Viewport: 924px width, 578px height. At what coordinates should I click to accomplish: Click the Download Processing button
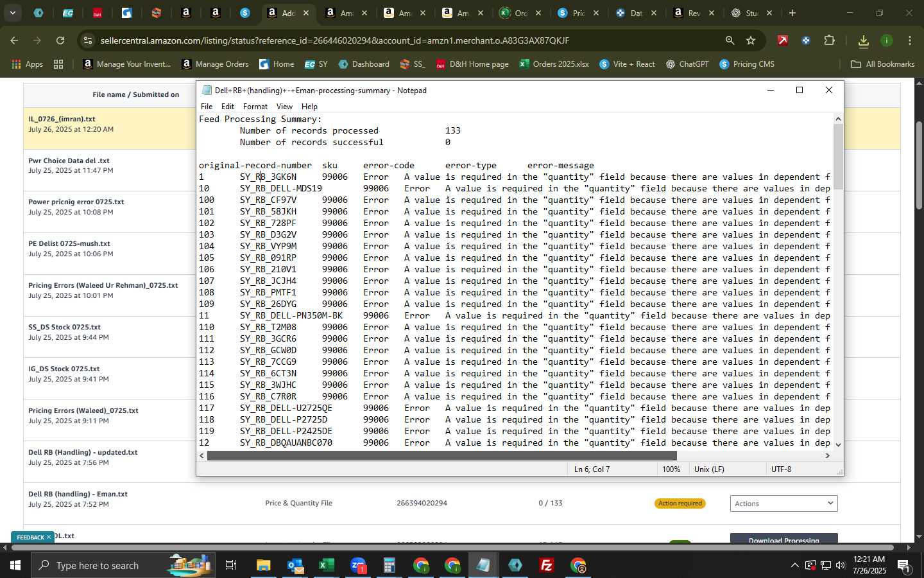(x=783, y=539)
